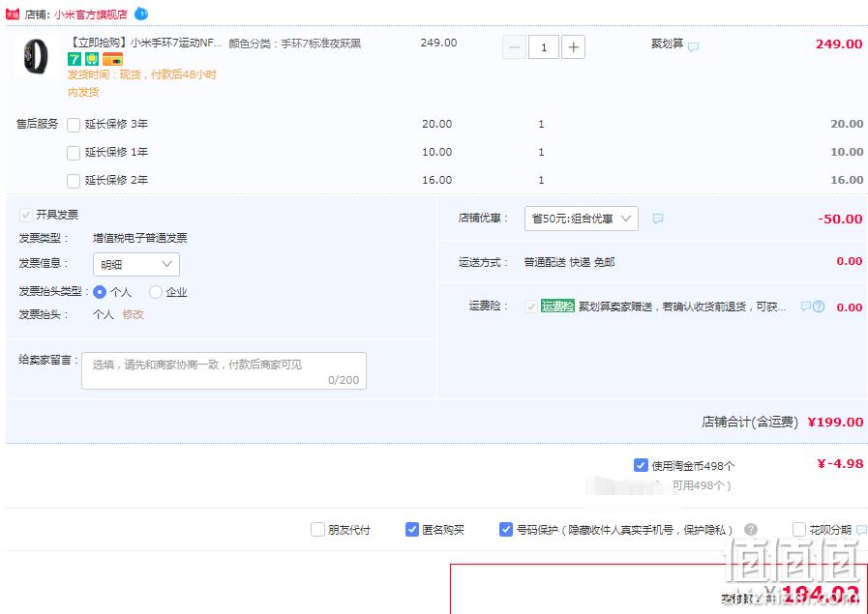The image size is (868, 614).
Task: Click the orange credit card badge
Action: coord(112,59)
